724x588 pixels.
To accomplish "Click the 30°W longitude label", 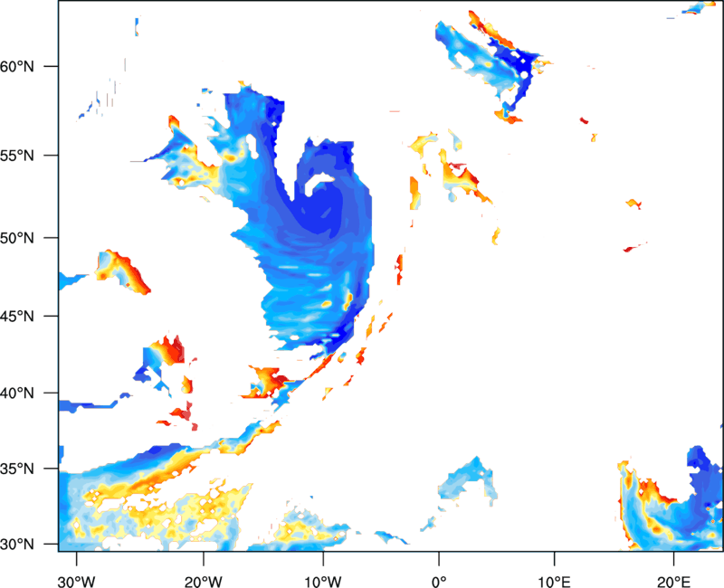I will [x=76, y=582].
